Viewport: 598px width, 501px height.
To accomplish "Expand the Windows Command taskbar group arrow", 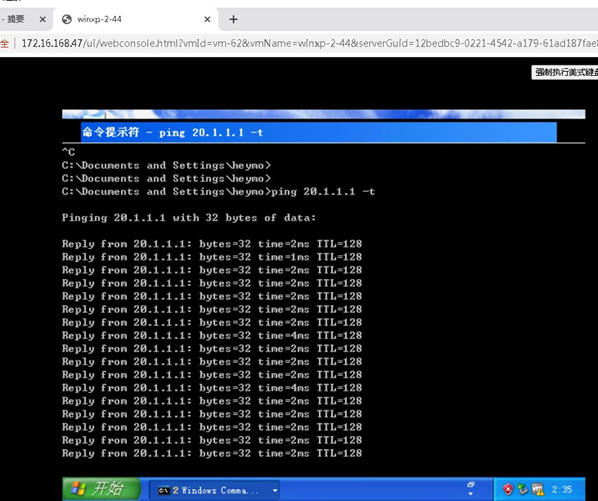I will click(x=275, y=490).
